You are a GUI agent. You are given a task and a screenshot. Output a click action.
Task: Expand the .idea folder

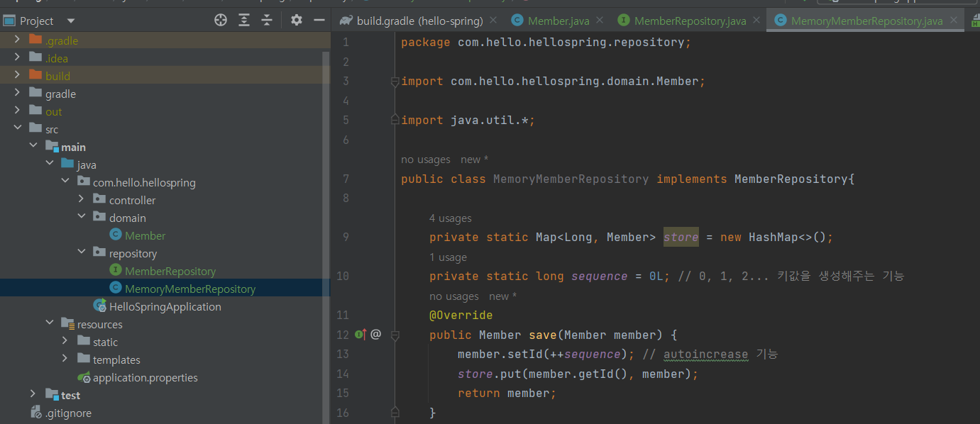pos(17,58)
